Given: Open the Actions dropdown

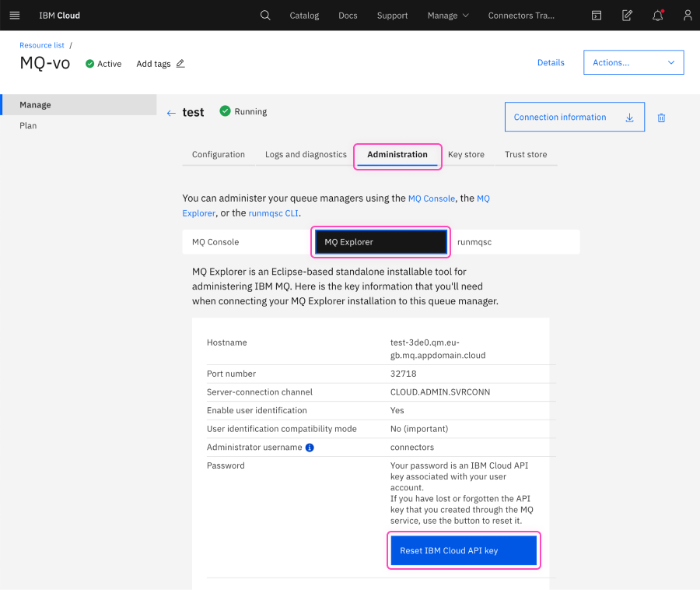Looking at the screenshot, I should [x=633, y=62].
